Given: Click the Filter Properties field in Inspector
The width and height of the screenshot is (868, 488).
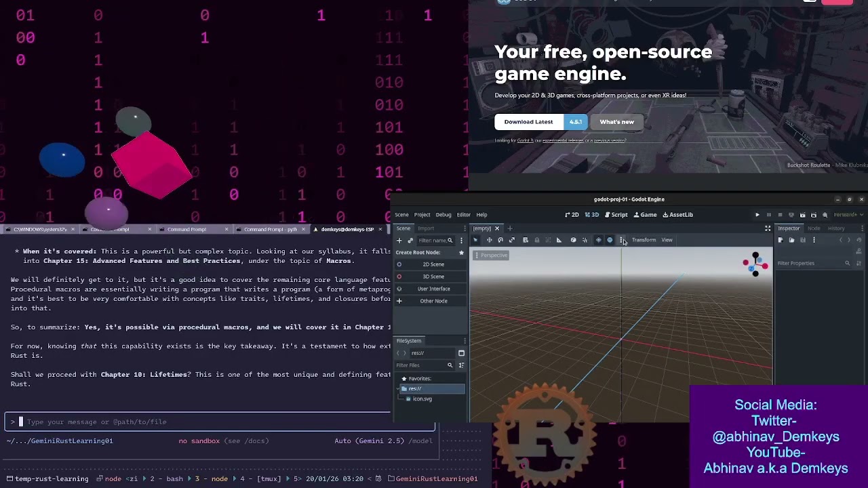Looking at the screenshot, I should pyautogui.click(x=814, y=263).
